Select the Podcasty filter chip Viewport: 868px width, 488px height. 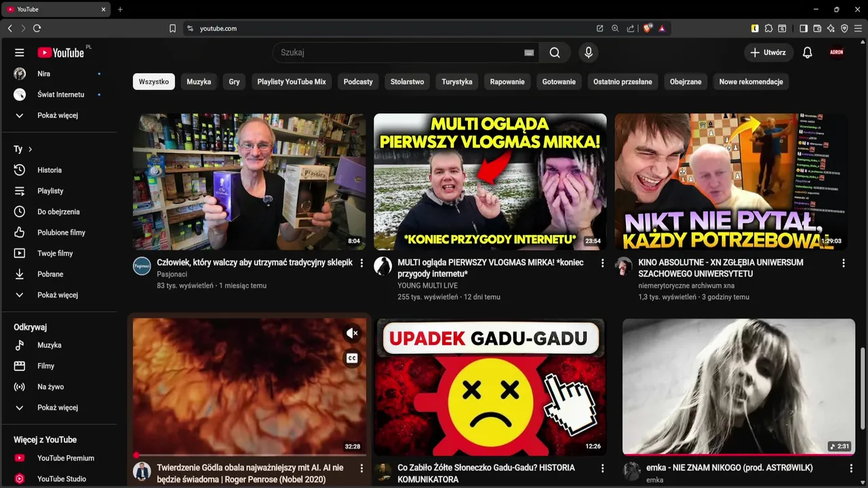pyautogui.click(x=358, y=81)
